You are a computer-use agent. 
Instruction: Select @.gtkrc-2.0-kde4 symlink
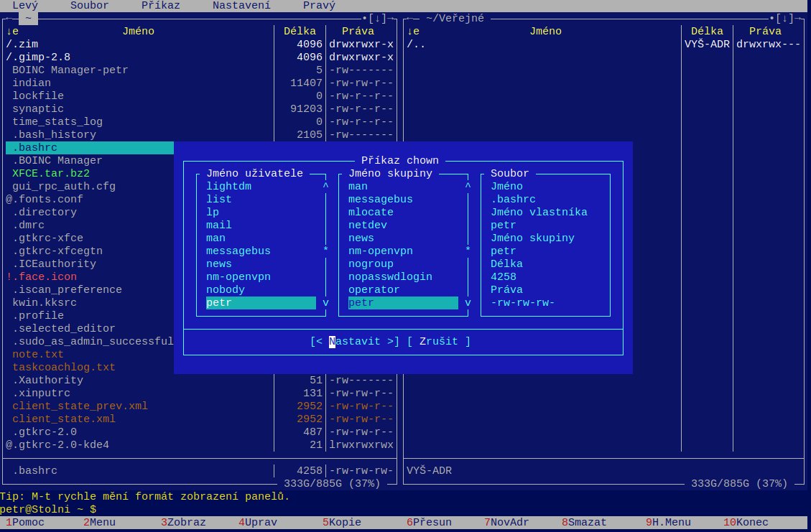click(57, 444)
